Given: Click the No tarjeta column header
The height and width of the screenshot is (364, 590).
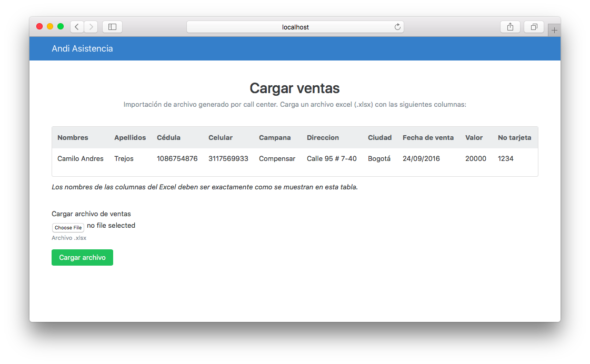Looking at the screenshot, I should click(x=514, y=138).
